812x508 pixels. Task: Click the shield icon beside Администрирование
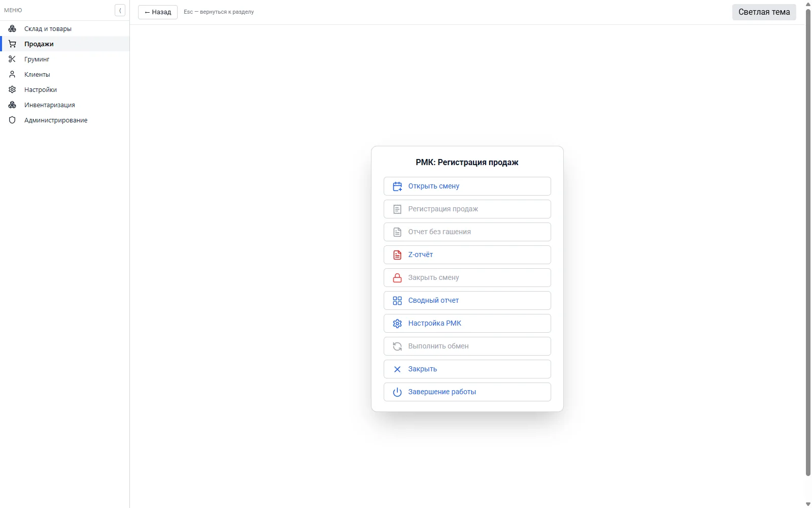[x=12, y=120]
